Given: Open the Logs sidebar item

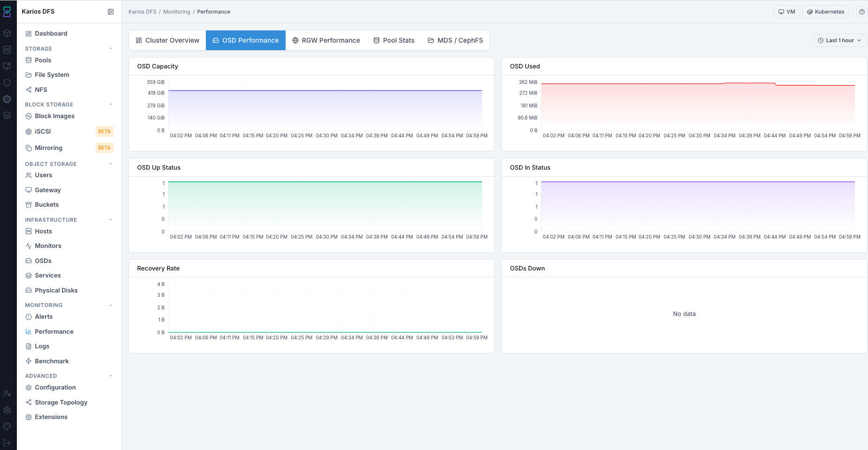Looking at the screenshot, I should coord(69,346).
